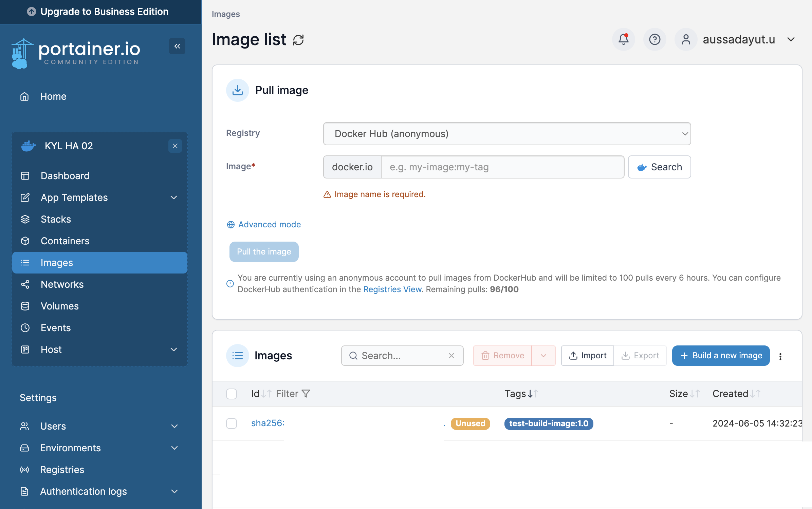Click the help question mark icon
Viewport: 812px width, 509px height.
(x=654, y=39)
